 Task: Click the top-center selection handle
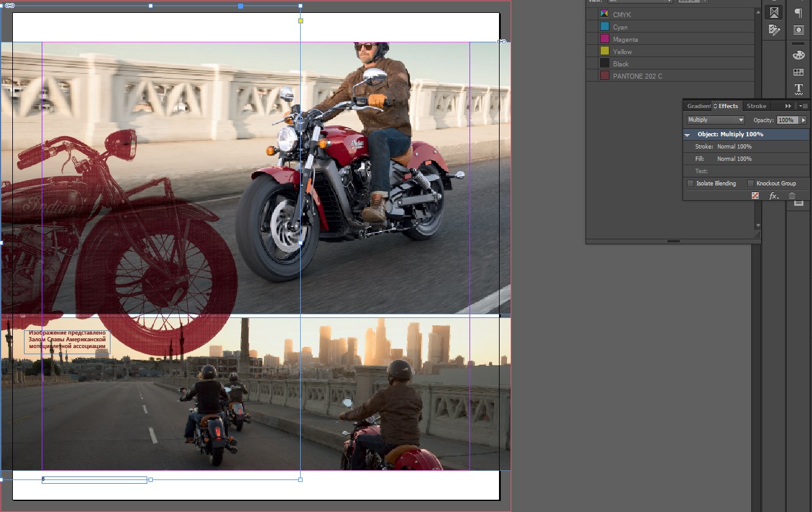(151, 6)
